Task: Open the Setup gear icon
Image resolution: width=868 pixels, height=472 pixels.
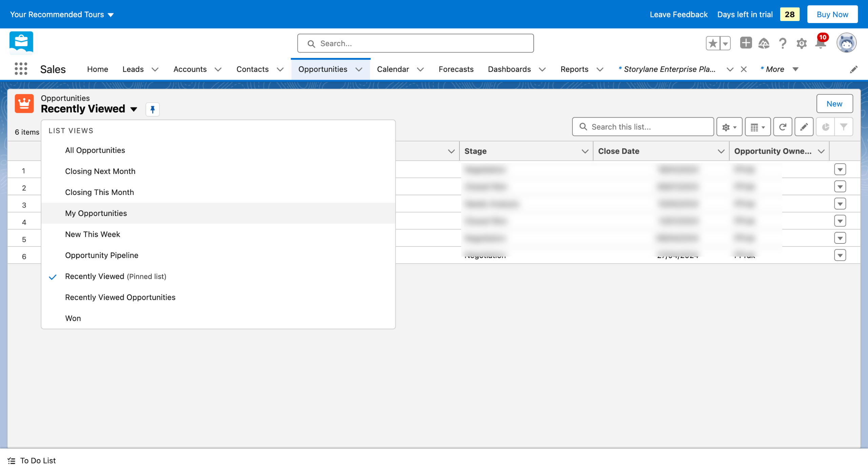Action: pyautogui.click(x=802, y=43)
